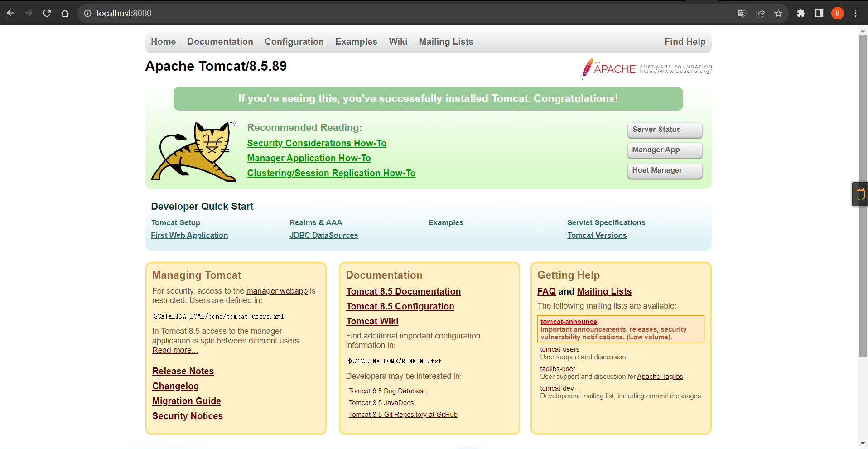Click the scrollbar down arrow

863,444
